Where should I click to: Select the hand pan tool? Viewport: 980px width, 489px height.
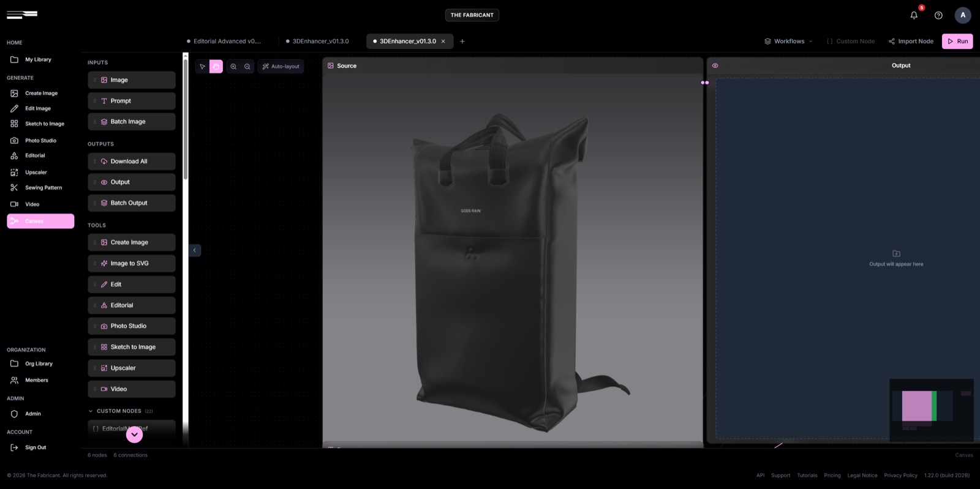pos(216,66)
